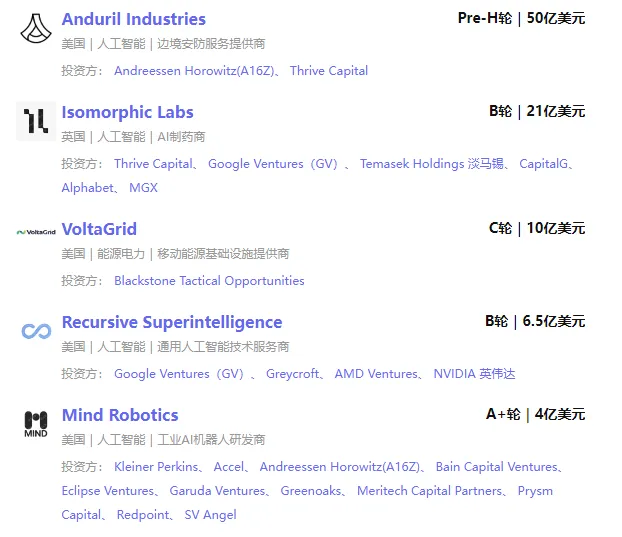Click Blackstone Tactical Opportunities investor link
The height and width of the screenshot is (537, 622).
pyautogui.click(x=209, y=281)
